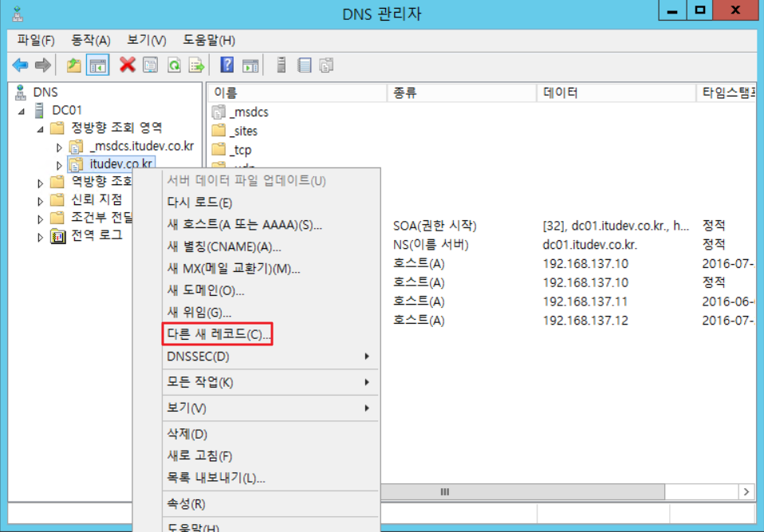Expand the 전역 로그 tree node

click(41, 237)
